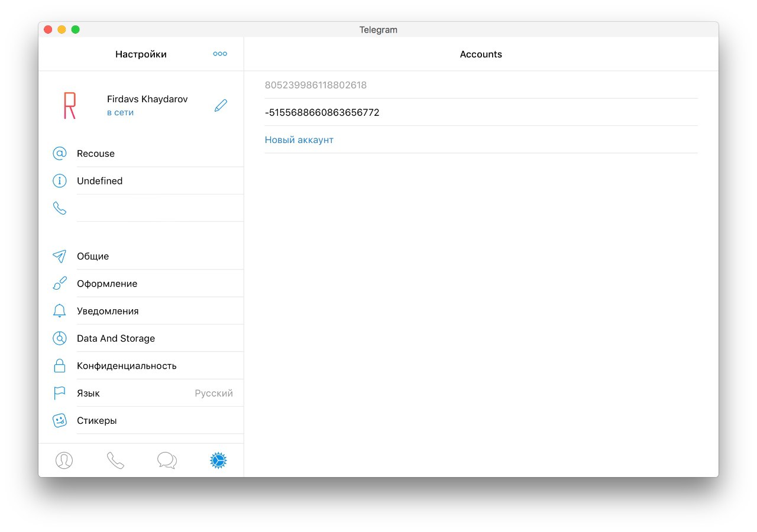757x532 pixels.
Task: Click the Новый аккаунт link
Action: (x=299, y=140)
